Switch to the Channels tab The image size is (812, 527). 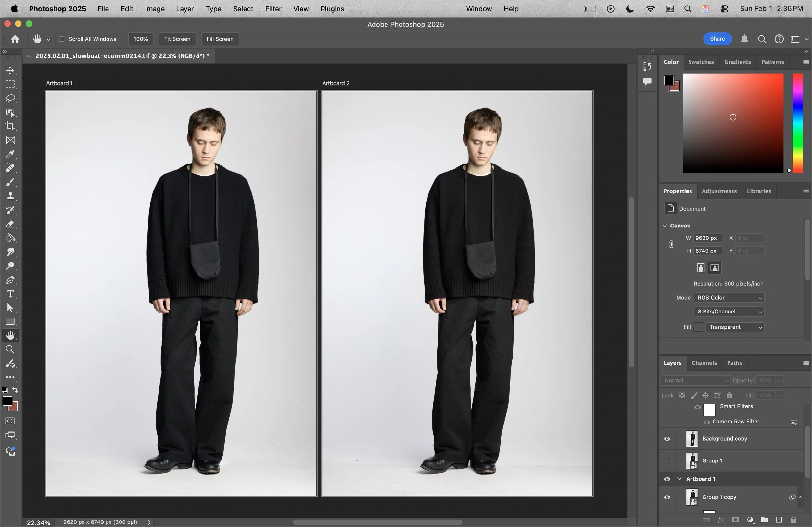click(x=704, y=363)
